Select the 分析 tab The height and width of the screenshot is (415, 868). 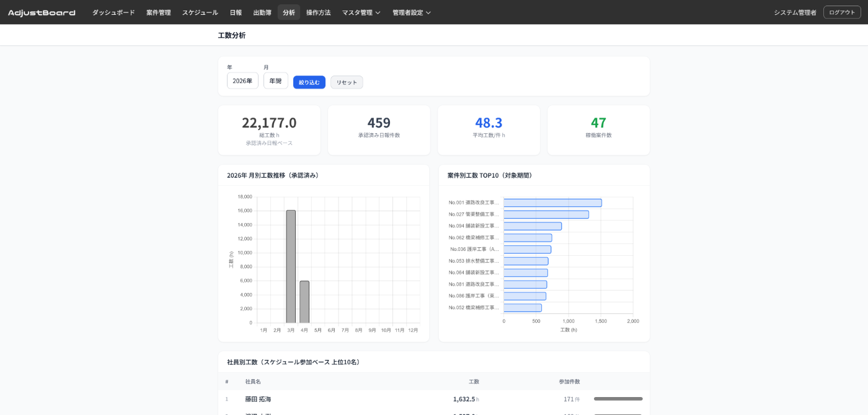coord(289,12)
